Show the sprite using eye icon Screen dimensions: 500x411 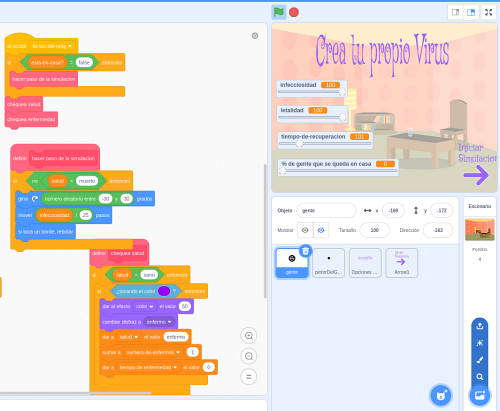click(305, 230)
